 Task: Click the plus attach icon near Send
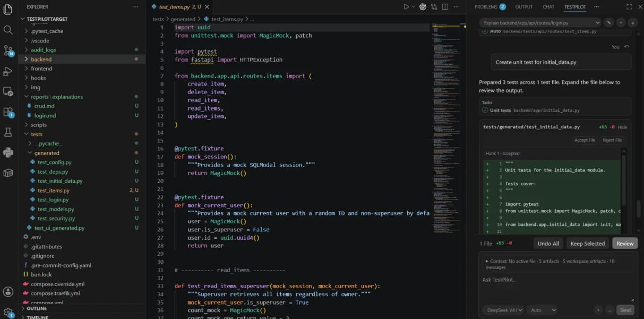(598, 310)
